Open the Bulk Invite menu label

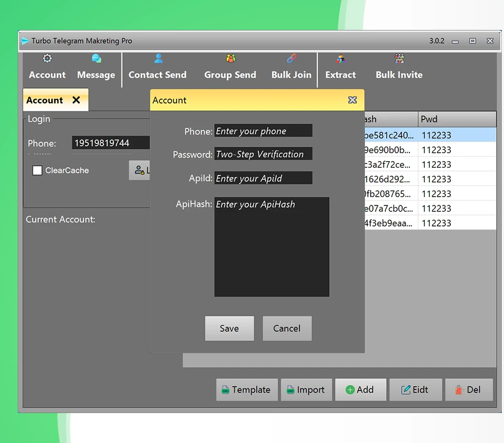(399, 75)
